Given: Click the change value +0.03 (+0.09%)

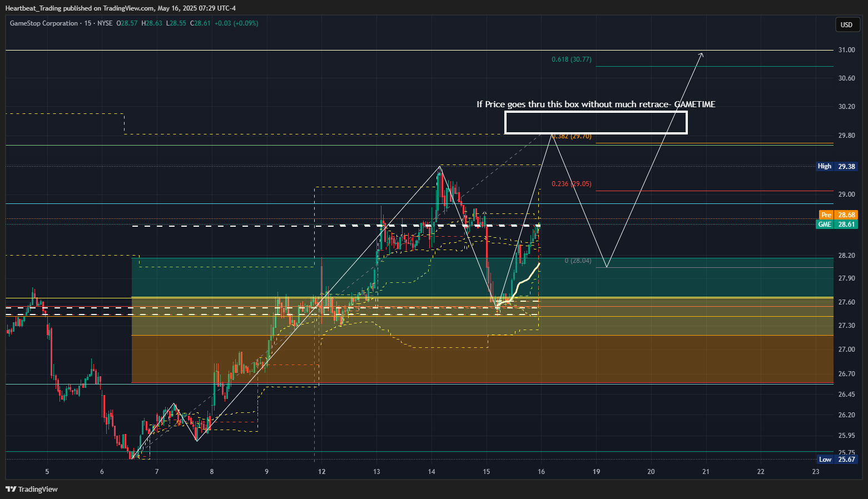Looking at the screenshot, I should pos(236,23).
